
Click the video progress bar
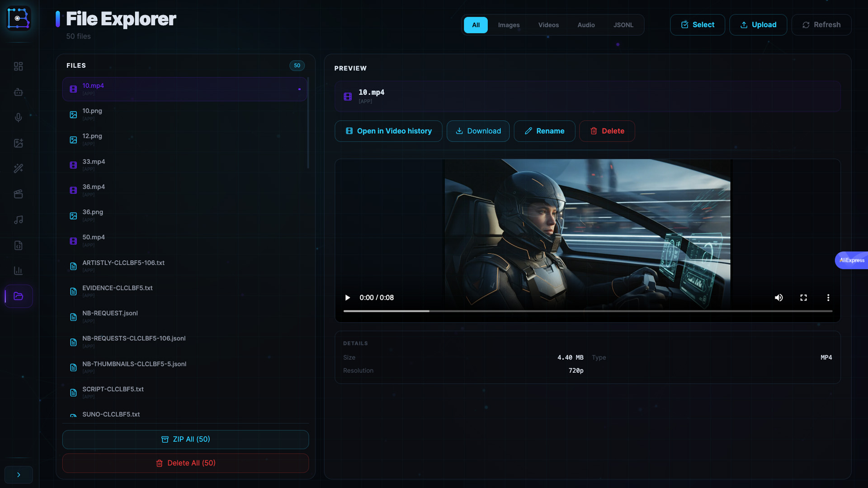[x=588, y=311]
